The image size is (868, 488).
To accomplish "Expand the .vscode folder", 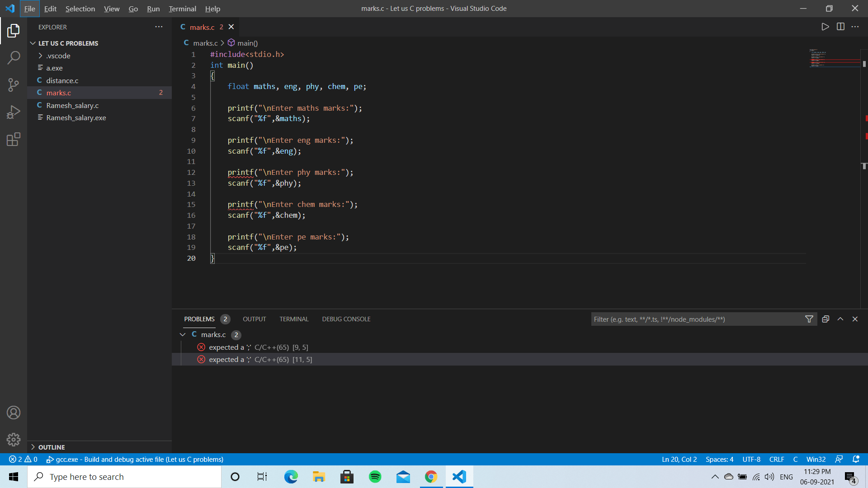I will [58, 56].
